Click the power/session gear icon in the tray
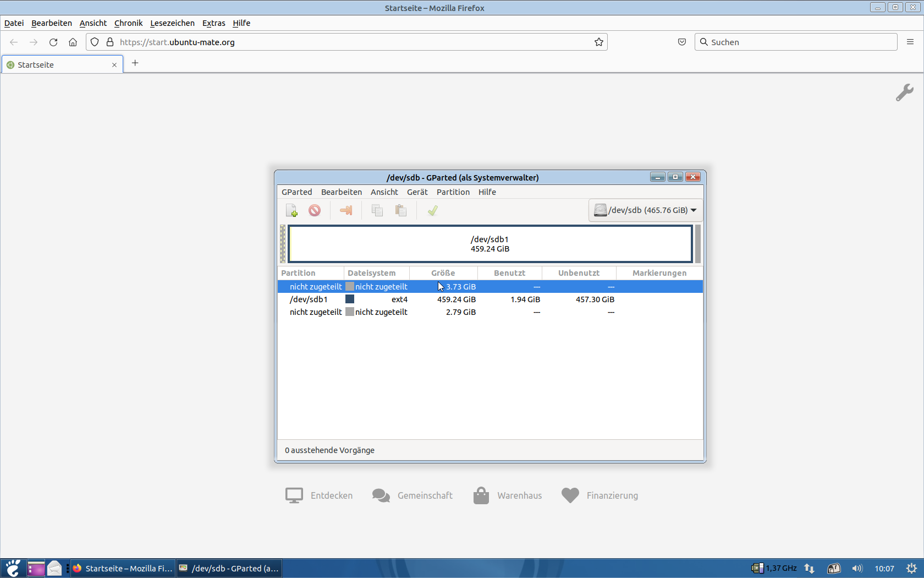The image size is (924, 578). click(911, 569)
